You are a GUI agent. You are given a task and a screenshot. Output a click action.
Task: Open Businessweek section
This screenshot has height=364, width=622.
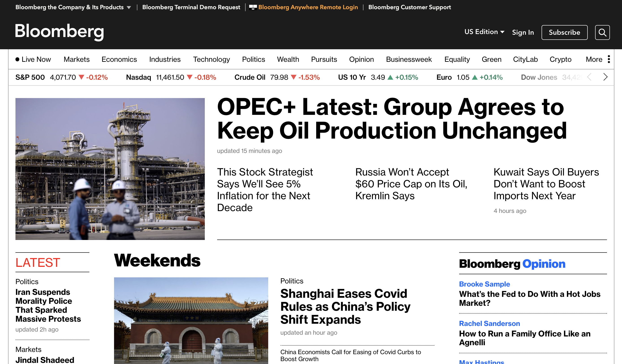(409, 59)
